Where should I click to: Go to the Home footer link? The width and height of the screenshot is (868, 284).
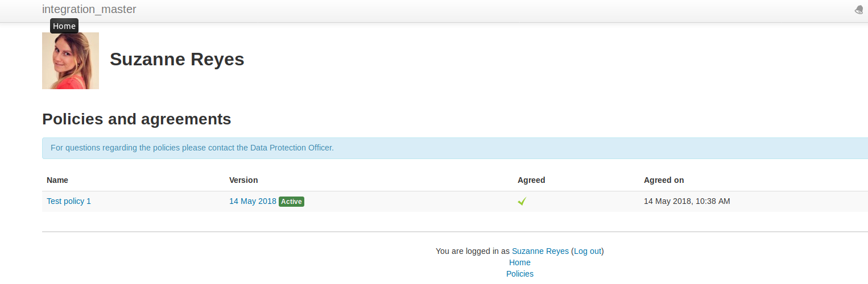[x=520, y=262]
